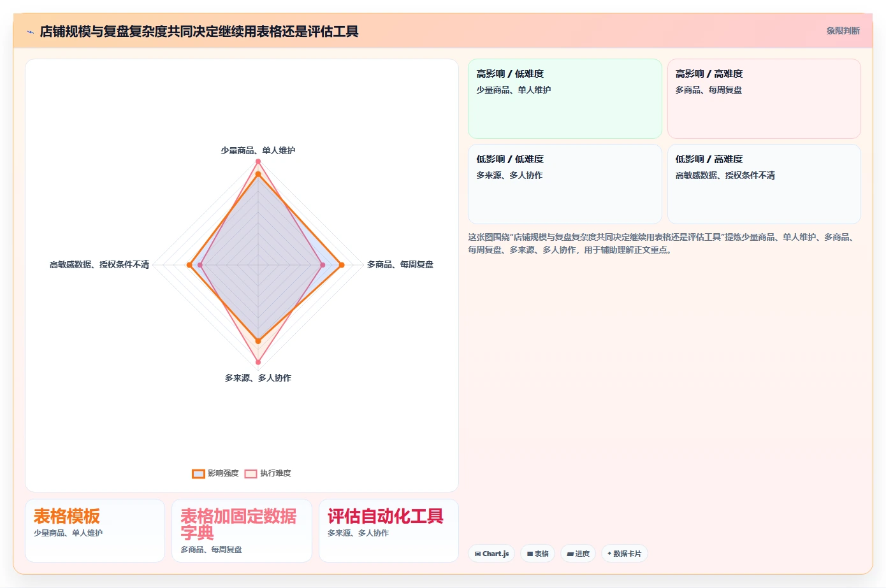Click the radar label 多商品、每周复盘
Screen dimensions: 886x588
pyautogui.click(x=400, y=264)
